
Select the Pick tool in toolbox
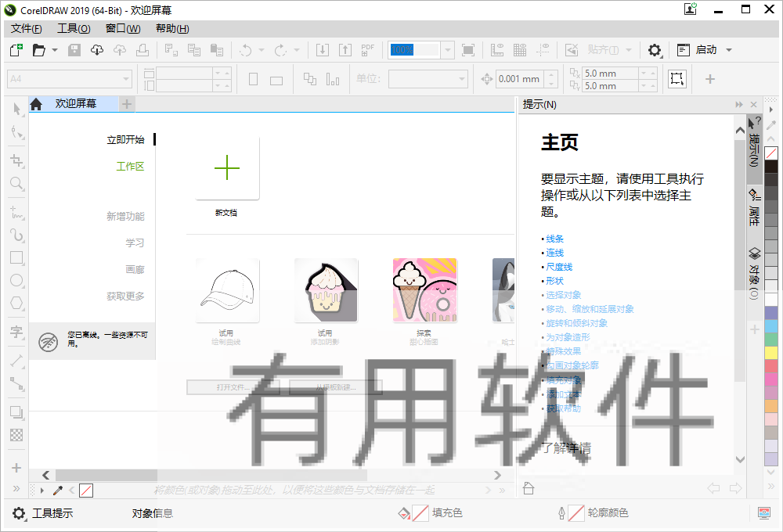point(16,109)
